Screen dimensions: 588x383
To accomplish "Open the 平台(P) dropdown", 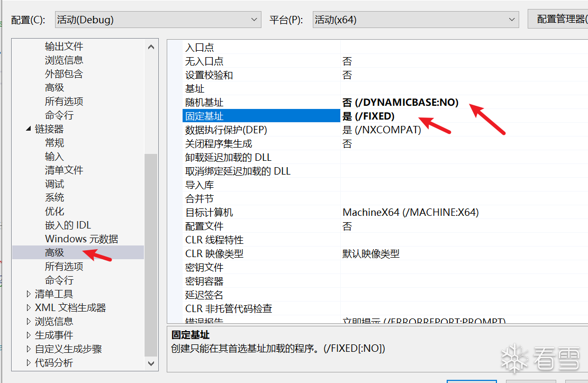I will [x=415, y=20].
